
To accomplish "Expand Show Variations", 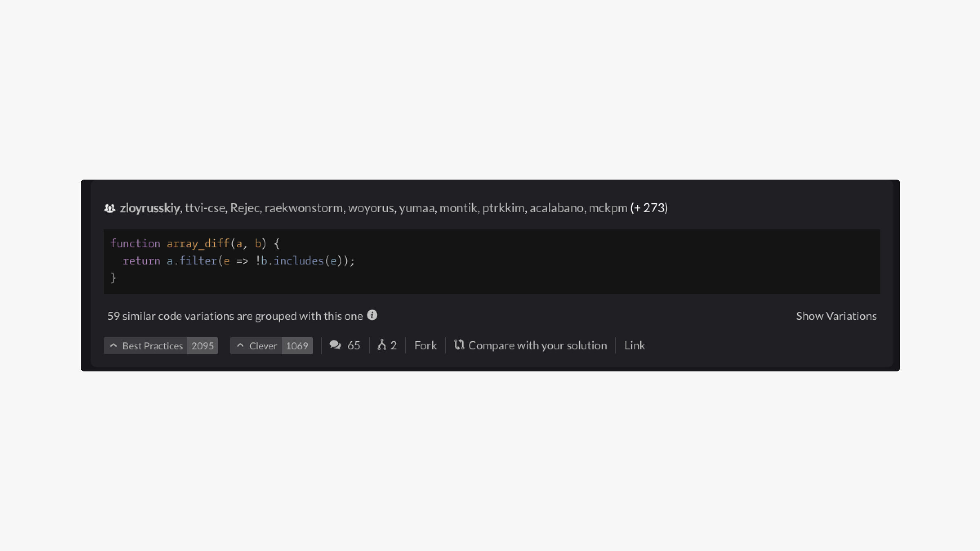I will (836, 316).
